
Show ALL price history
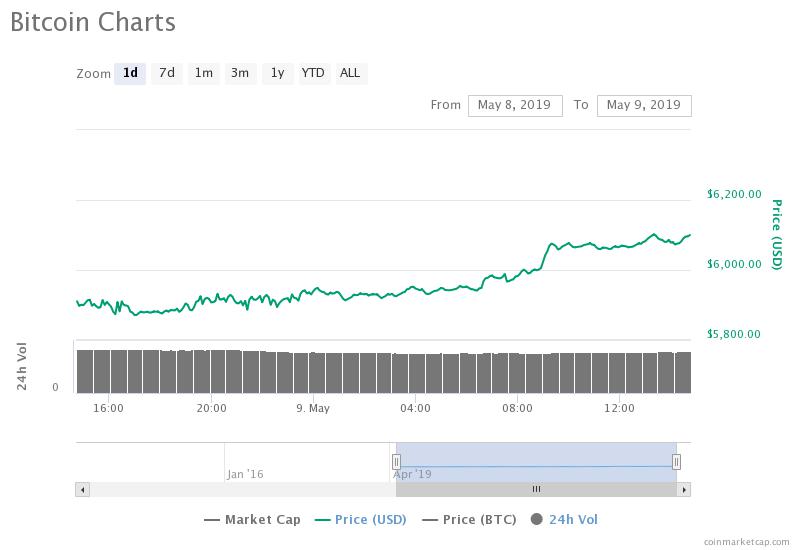pyautogui.click(x=350, y=73)
